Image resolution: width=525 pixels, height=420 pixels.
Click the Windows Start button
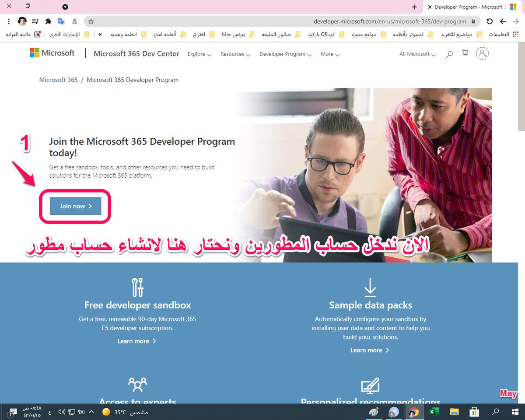[515, 412]
